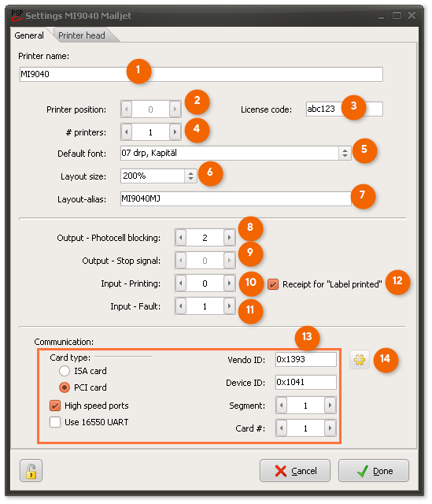Click the gear icon next to Vendo ID

[360, 359]
